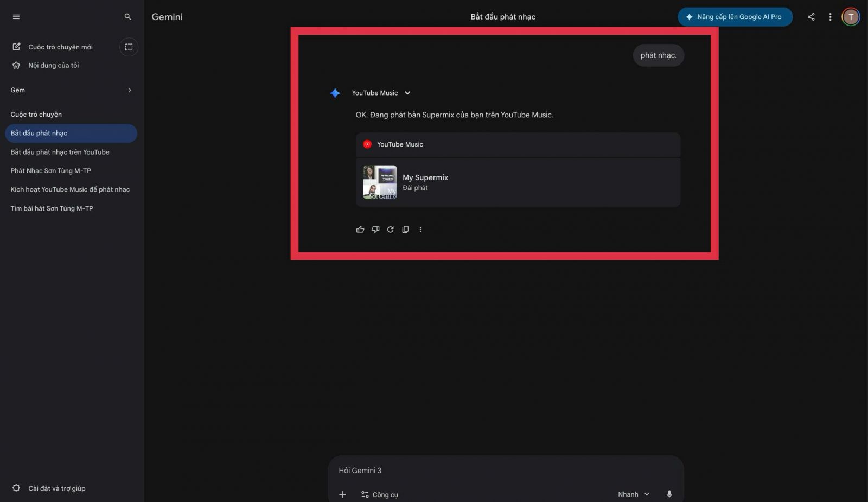Click the temporary chat icon

click(129, 47)
